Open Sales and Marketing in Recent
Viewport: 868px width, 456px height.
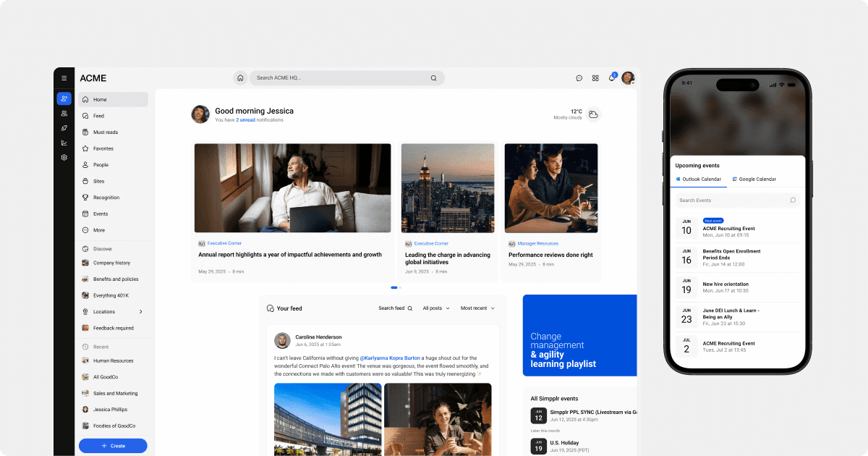coord(114,394)
